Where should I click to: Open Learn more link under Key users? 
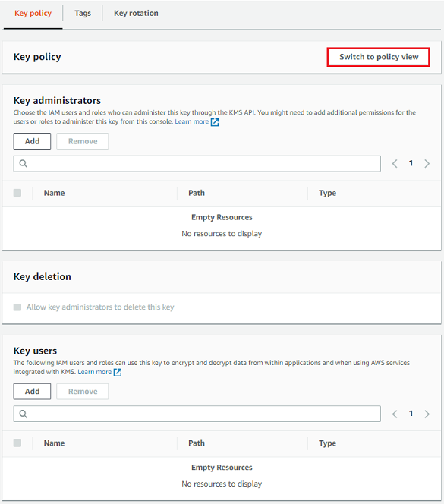tap(95, 372)
